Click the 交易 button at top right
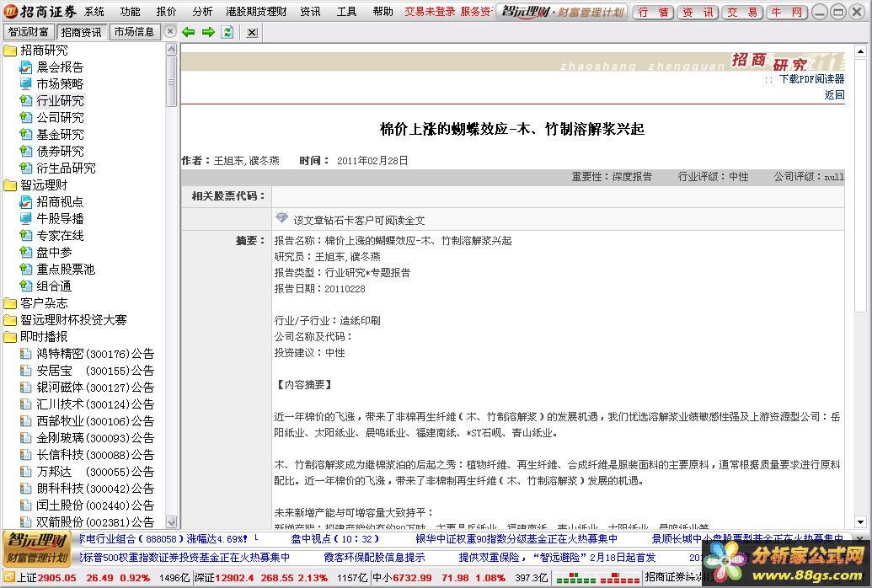Viewport: 872px width, 588px height. (742, 13)
